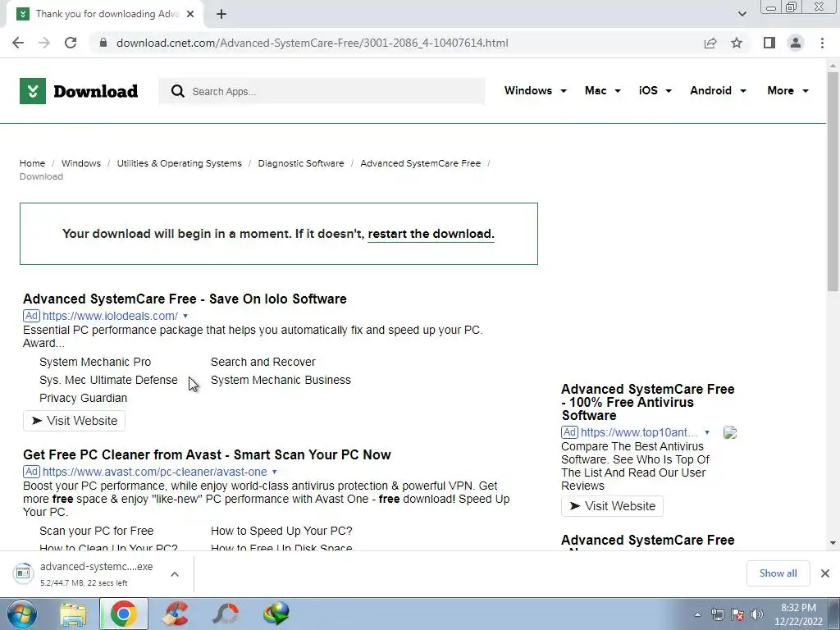Viewport: 840px width, 630px height.
Task: Click the magnifier search icon
Action: 178,91
